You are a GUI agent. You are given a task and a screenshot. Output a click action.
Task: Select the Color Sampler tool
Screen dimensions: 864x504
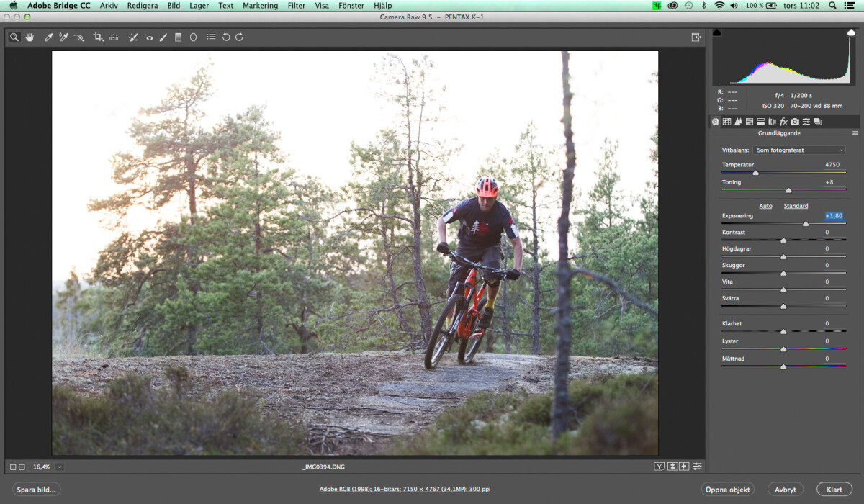coord(63,37)
